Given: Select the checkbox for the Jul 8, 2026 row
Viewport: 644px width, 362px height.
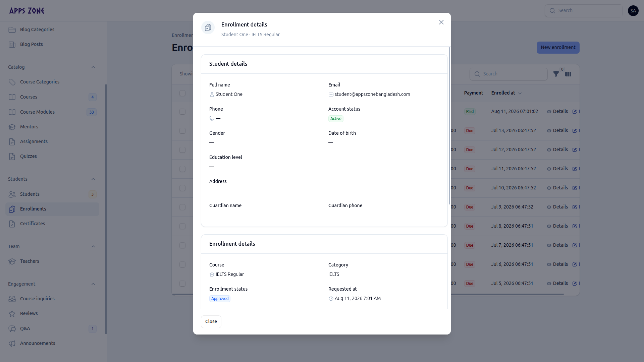Looking at the screenshot, I should [182, 226].
